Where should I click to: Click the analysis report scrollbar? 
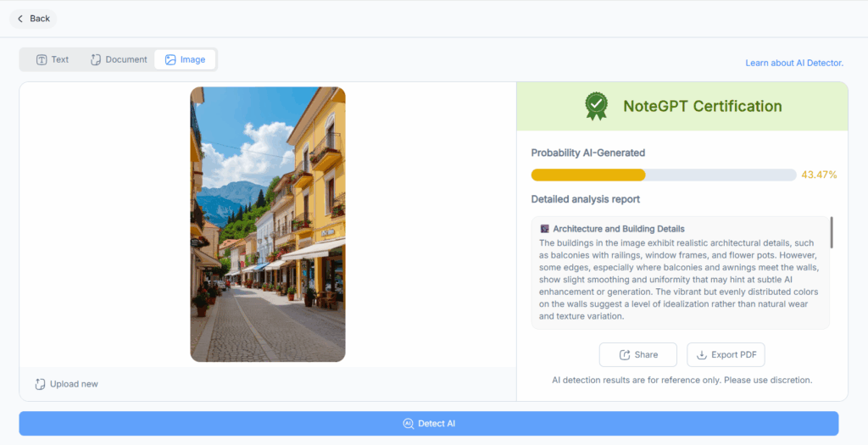coord(831,233)
